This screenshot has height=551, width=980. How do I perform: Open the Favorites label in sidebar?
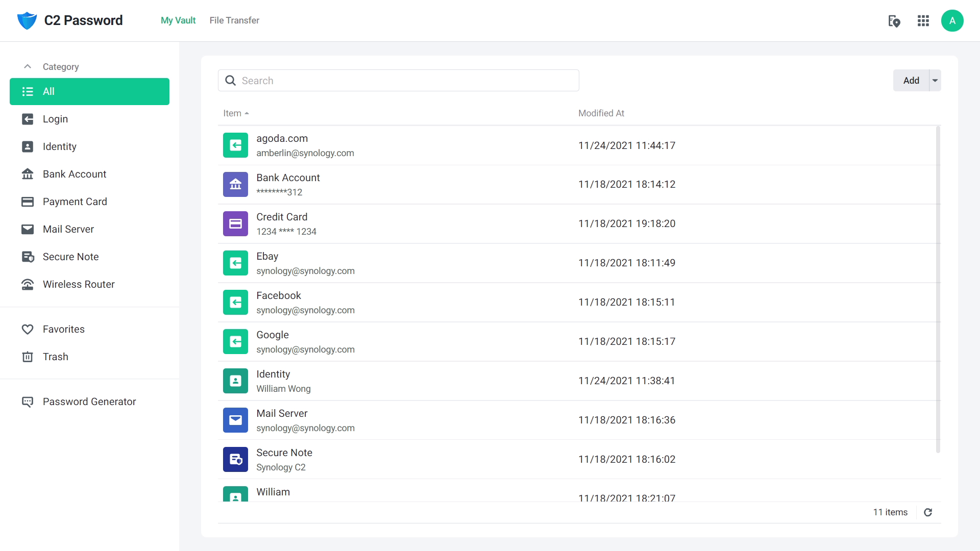(x=64, y=329)
